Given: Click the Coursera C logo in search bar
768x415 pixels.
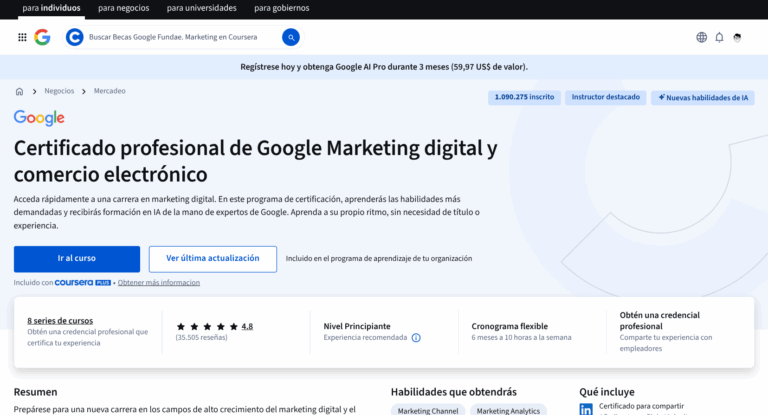Looking at the screenshot, I should (x=74, y=37).
